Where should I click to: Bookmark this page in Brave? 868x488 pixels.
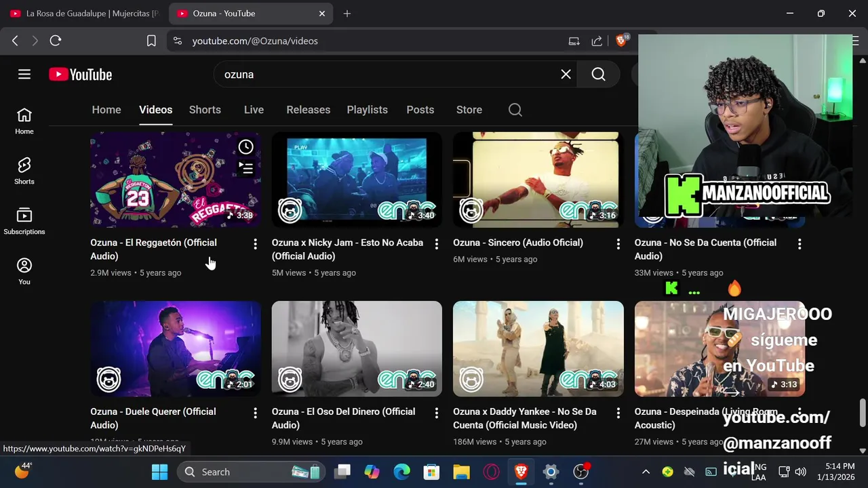151,41
